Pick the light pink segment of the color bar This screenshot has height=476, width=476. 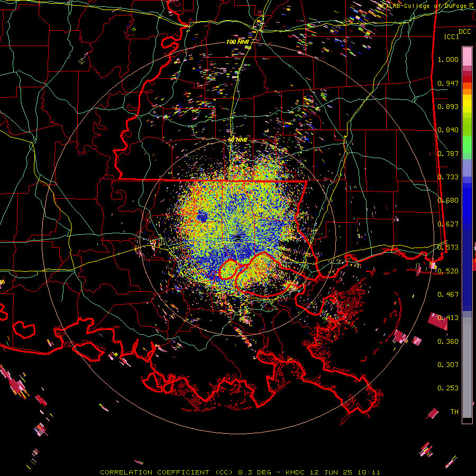pos(467,56)
